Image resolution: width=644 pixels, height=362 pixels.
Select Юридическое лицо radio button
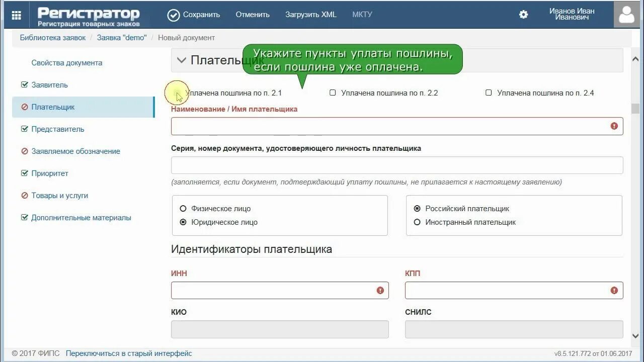pyautogui.click(x=183, y=222)
